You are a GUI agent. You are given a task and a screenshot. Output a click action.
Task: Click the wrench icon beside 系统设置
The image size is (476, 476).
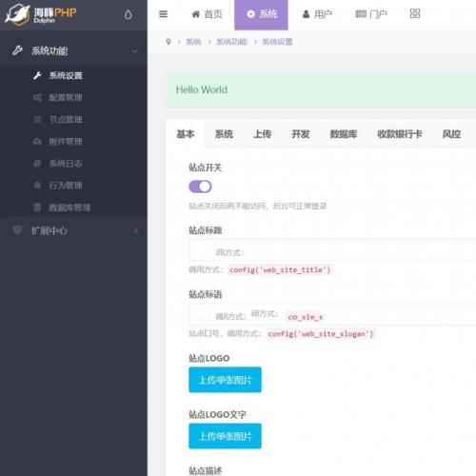click(x=37, y=75)
